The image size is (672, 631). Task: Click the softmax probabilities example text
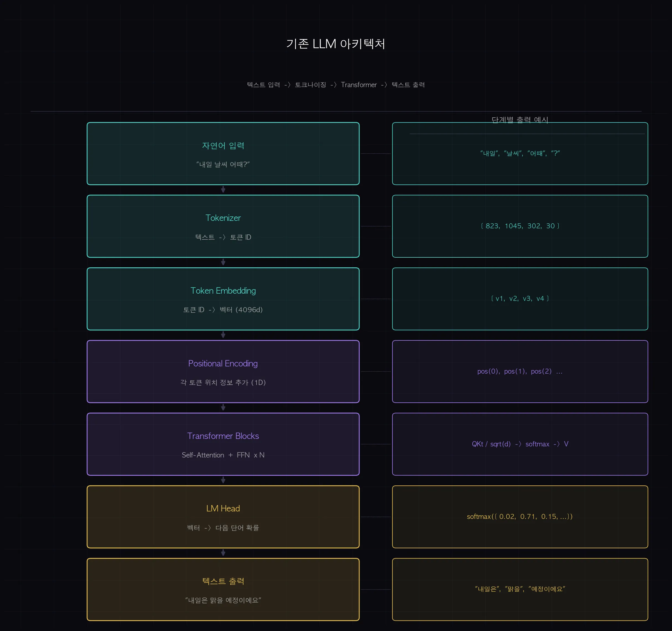tap(520, 517)
